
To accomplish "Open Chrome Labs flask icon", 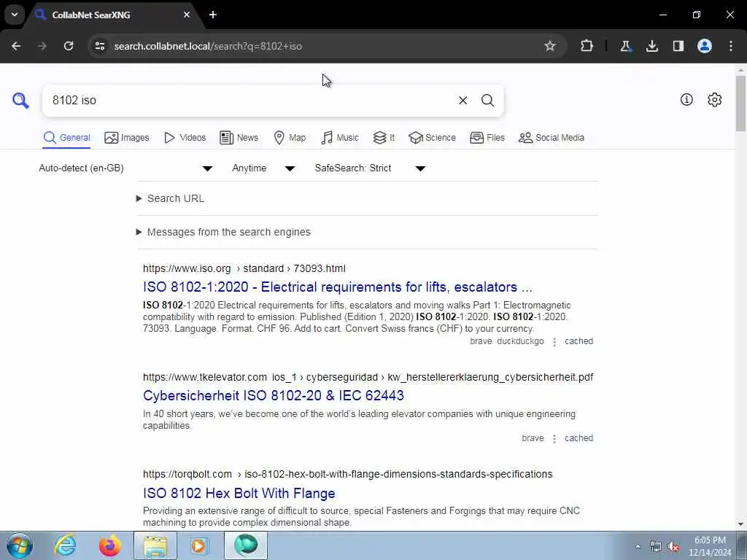I will click(625, 46).
